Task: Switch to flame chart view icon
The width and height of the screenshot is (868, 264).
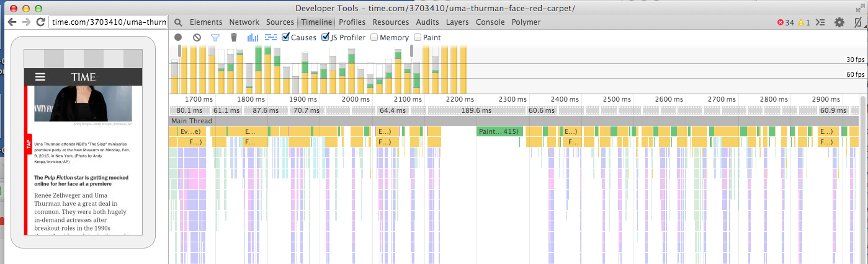Action: click(271, 38)
